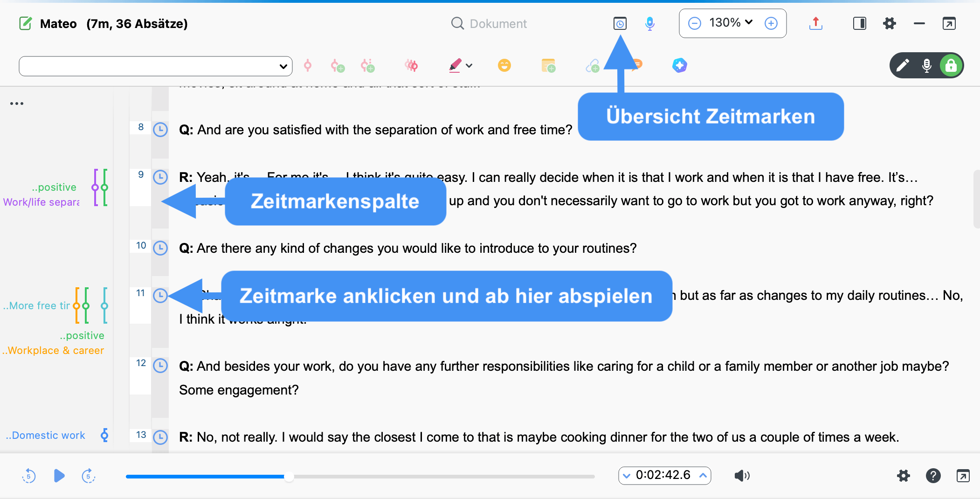The width and height of the screenshot is (980, 499).
Task: Select the orange coding stripe at paragraph 11
Action: (x=77, y=306)
